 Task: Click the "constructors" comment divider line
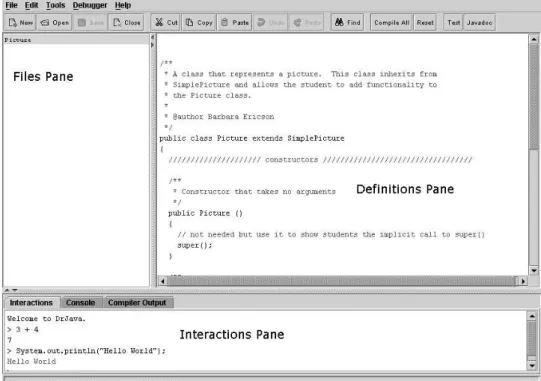coord(320,160)
